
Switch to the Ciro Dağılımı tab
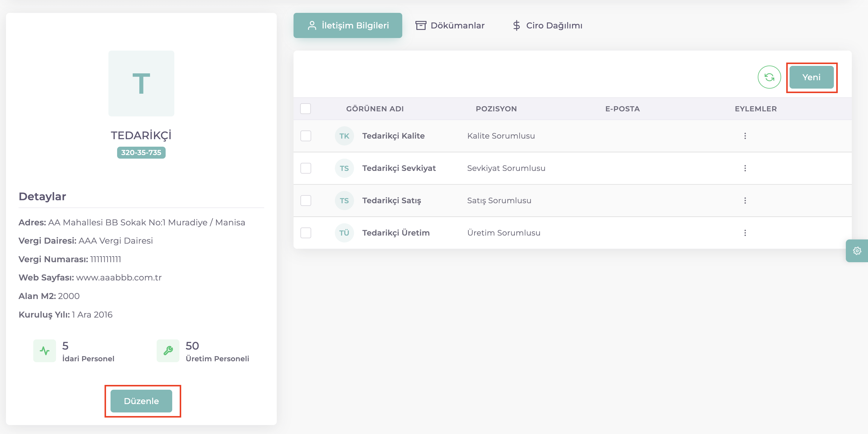point(547,25)
